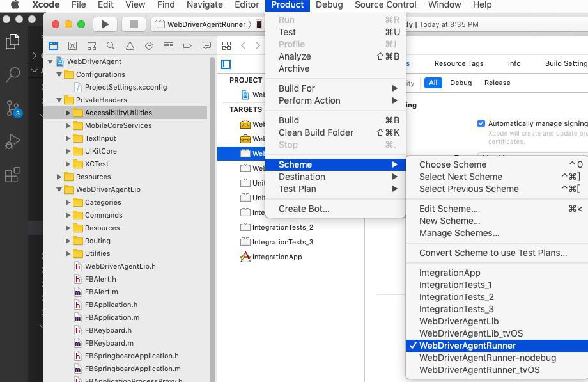This screenshot has width=588, height=382.
Task: Select WebDriverAgentLib_tvOS scheme
Action: 497,333
